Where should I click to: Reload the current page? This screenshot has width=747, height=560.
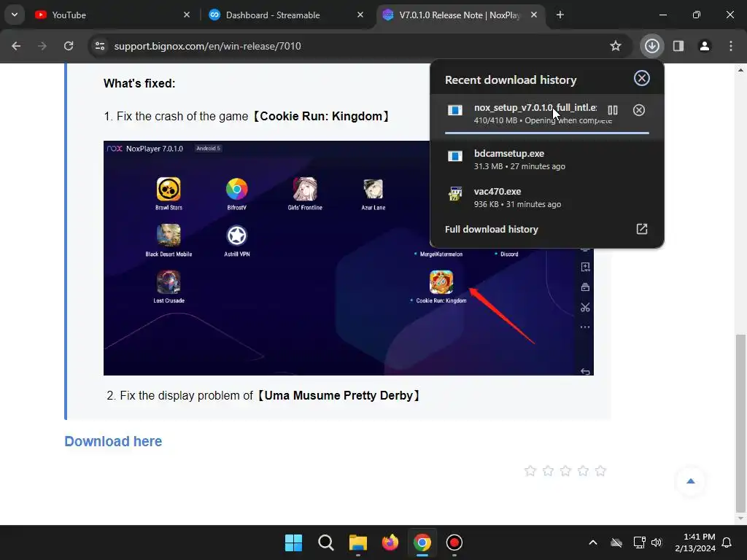point(69,46)
